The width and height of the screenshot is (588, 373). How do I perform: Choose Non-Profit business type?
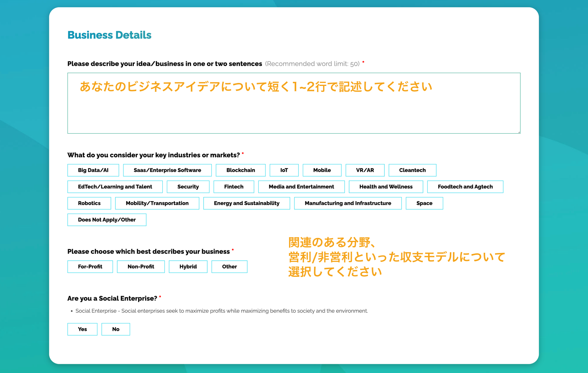141,267
